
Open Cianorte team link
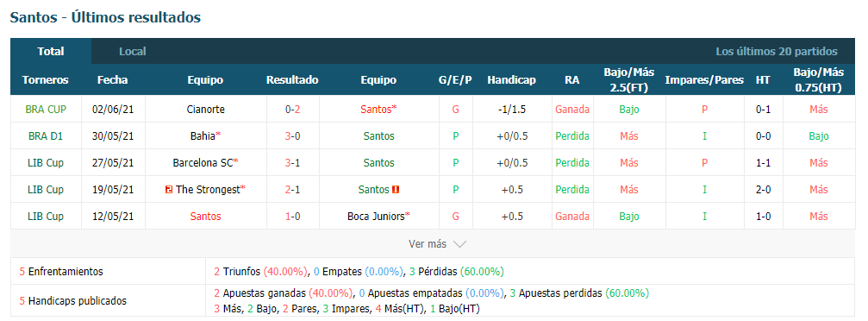point(206,110)
